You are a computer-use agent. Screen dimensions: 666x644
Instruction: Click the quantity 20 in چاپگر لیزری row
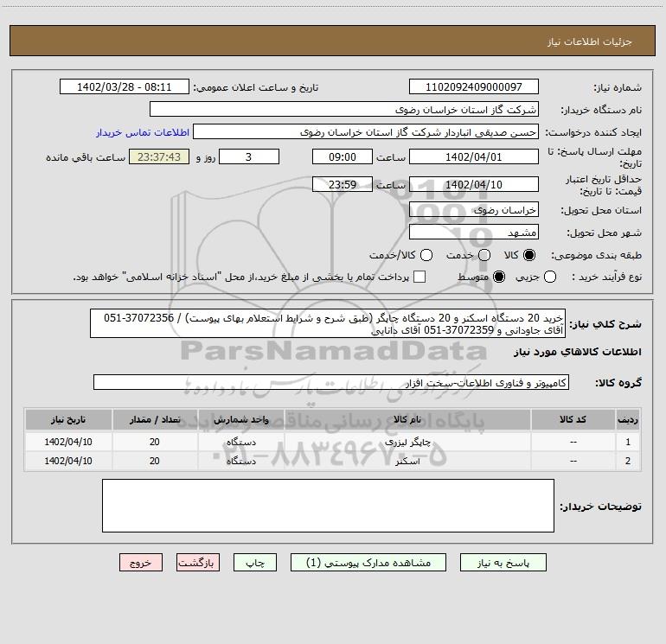coord(155,442)
